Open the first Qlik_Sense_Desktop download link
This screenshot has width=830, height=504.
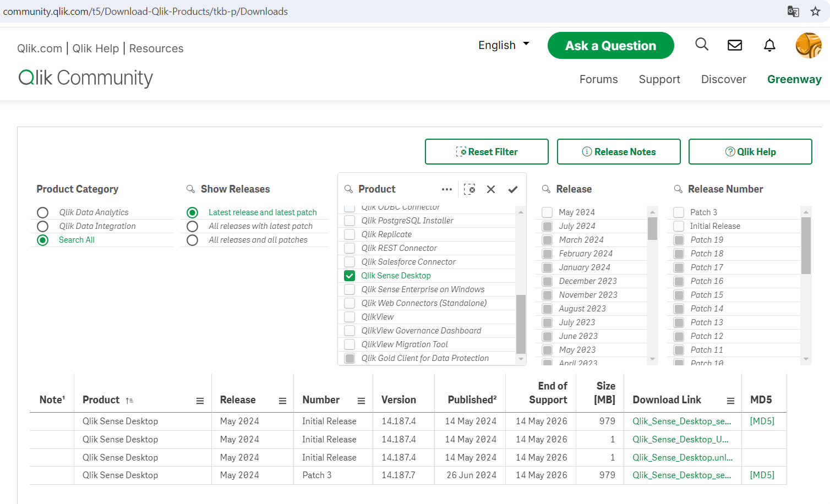pyautogui.click(x=682, y=421)
